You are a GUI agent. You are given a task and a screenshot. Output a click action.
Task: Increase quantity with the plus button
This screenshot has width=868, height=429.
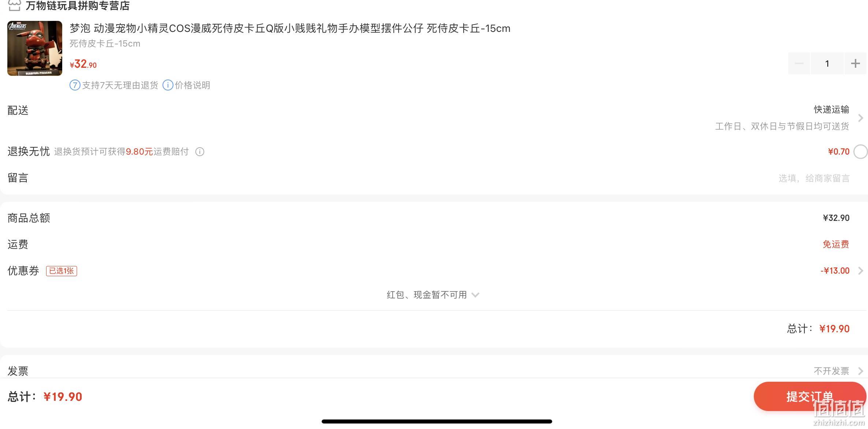pyautogui.click(x=855, y=63)
